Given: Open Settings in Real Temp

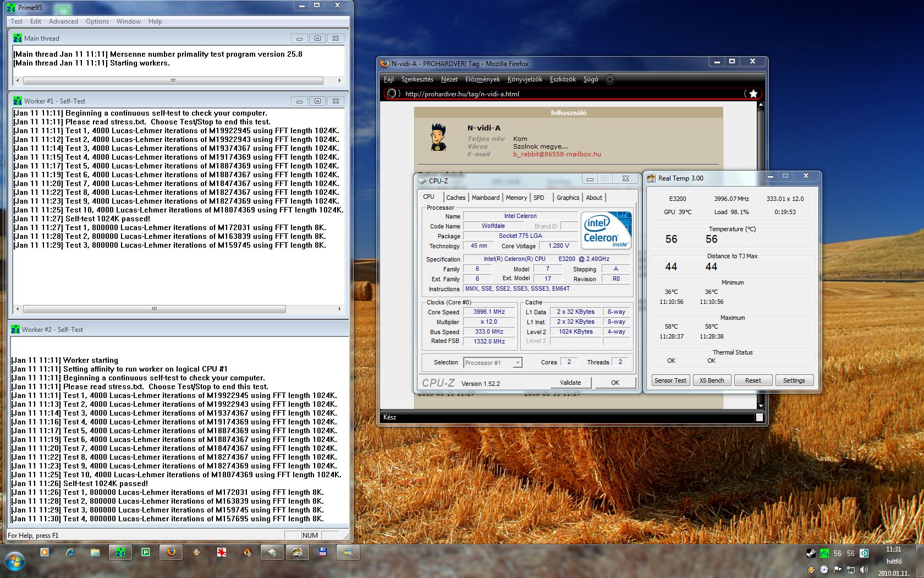Looking at the screenshot, I should coord(794,380).
